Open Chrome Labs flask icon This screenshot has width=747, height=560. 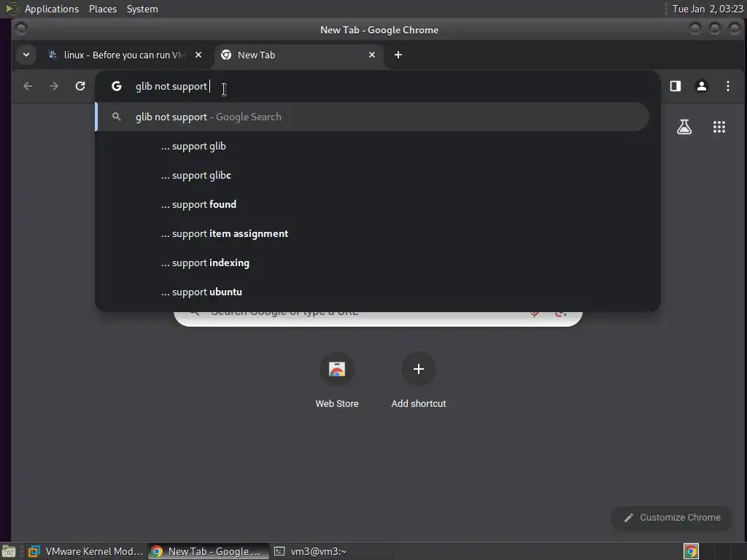coord(684,127)
